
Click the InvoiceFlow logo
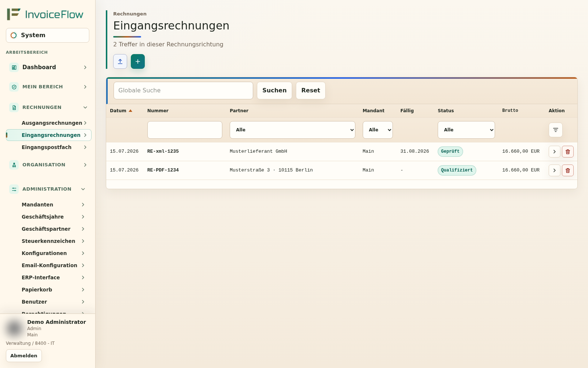45,14
